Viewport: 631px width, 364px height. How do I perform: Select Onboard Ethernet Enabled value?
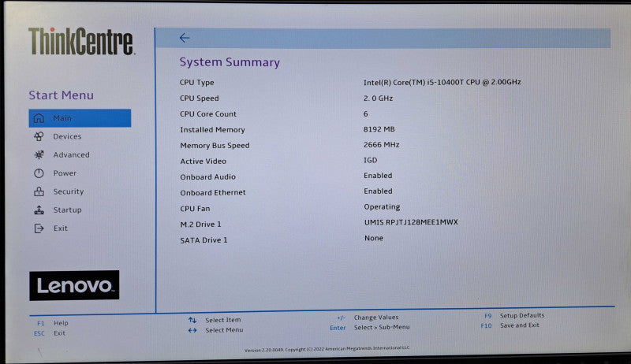point(379,191)
